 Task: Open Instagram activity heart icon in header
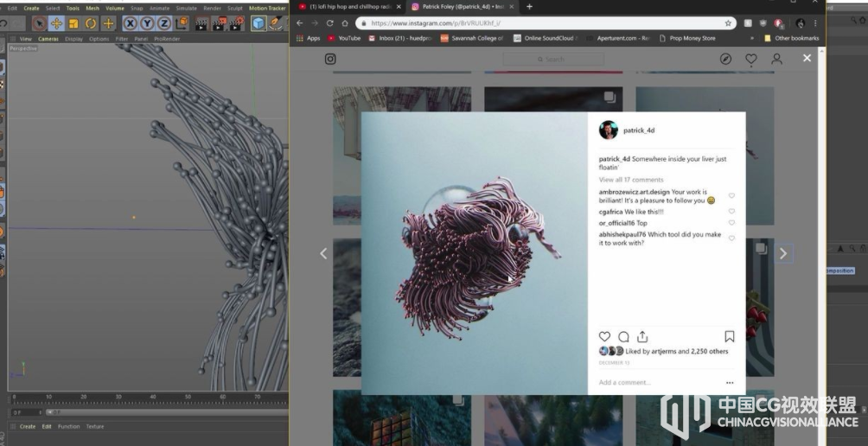(x=750, y=59)
